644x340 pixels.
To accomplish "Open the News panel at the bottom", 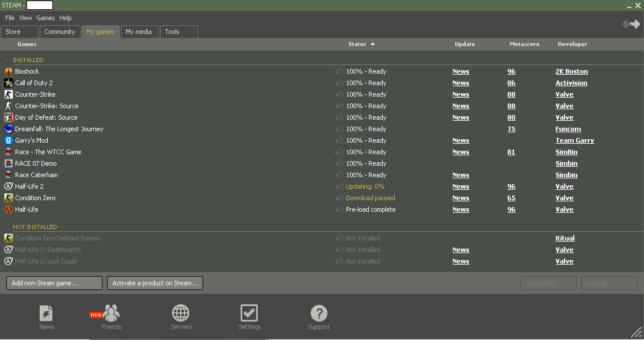I will tap(47, 317).
